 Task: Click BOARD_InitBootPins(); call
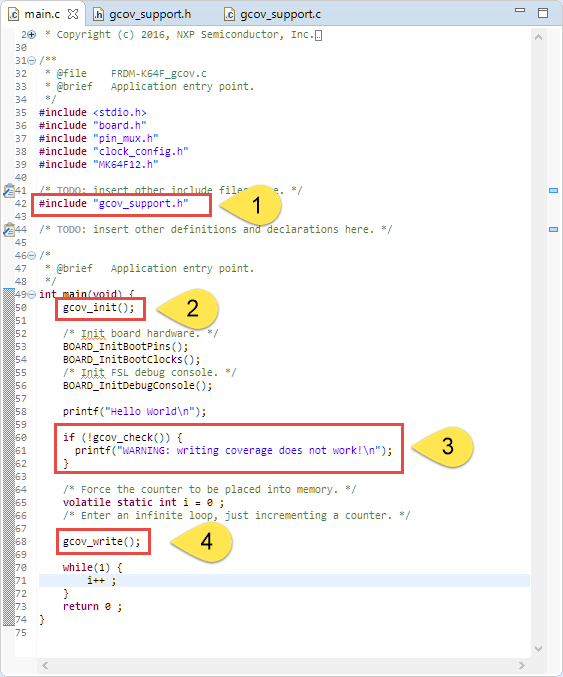coord(125,347)
